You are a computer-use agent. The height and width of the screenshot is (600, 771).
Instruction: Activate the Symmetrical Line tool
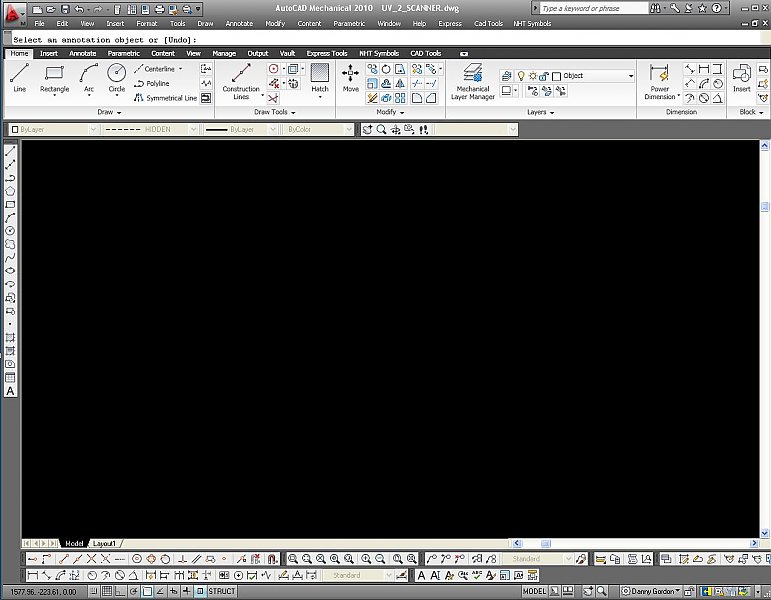(165, 98)
